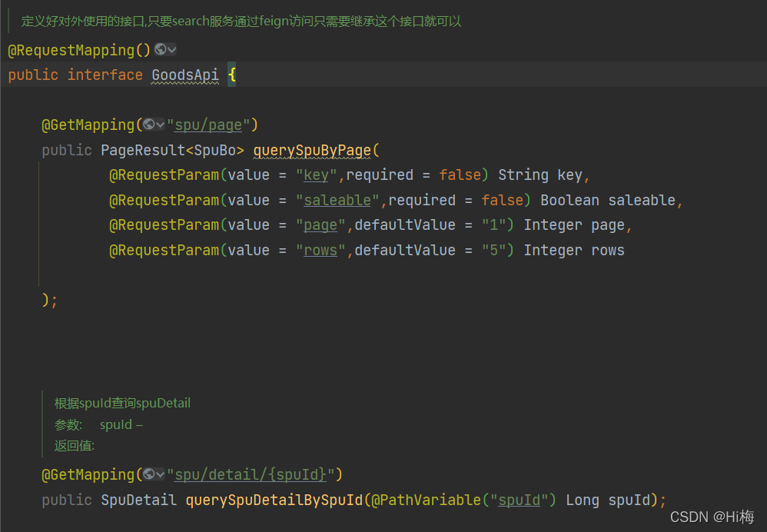Click the "Boolean saleable" parameter

pos(608,201)
